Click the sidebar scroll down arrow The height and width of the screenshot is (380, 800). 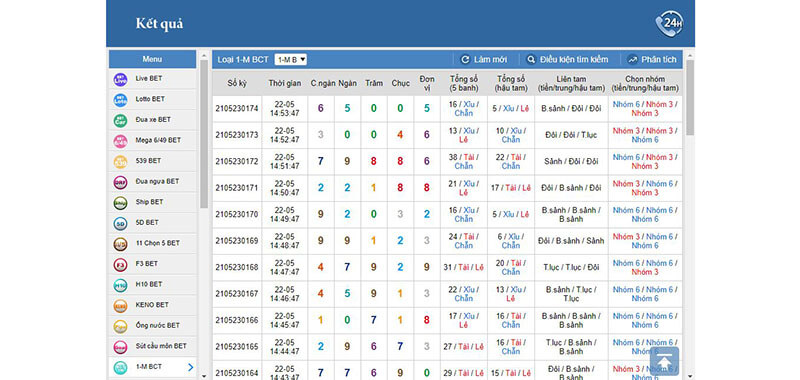pyautogui.click(x=204, y=376)
